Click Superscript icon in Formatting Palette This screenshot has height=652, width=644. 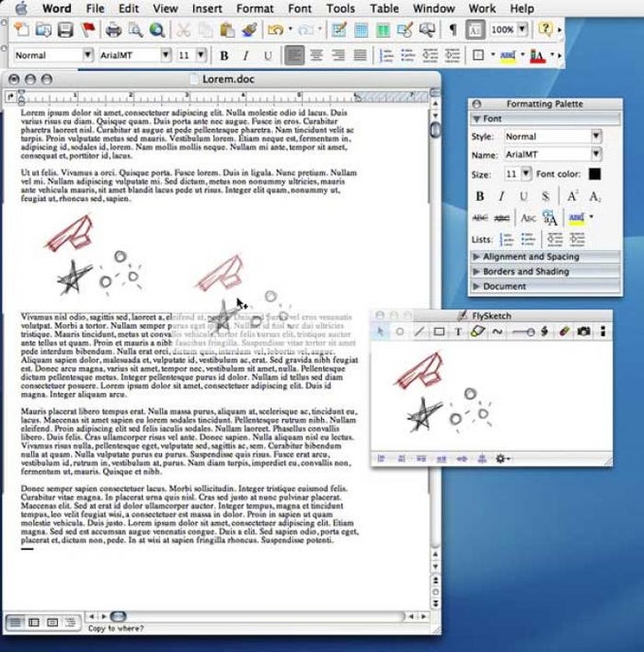(573, 196)
